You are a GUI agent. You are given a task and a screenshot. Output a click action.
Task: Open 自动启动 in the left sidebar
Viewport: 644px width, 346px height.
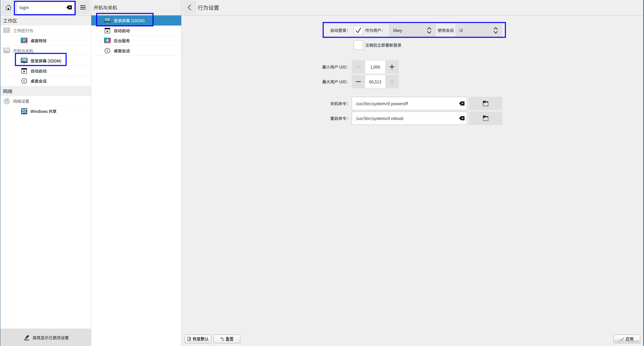[x=45, y=71]
